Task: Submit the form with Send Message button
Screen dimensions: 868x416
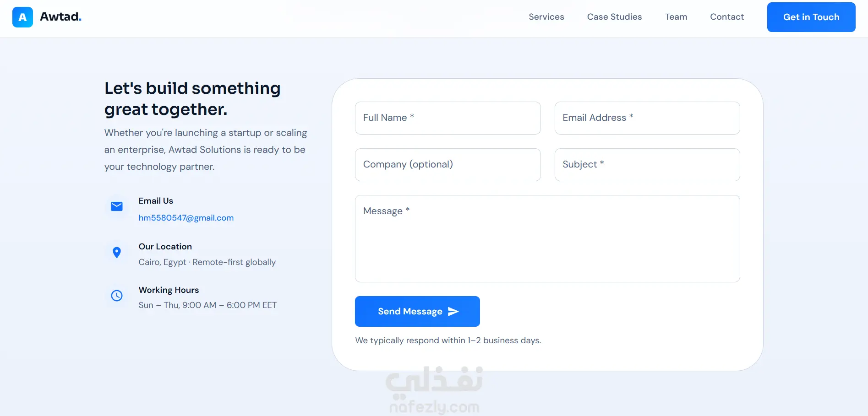Action: coord(417,311)
